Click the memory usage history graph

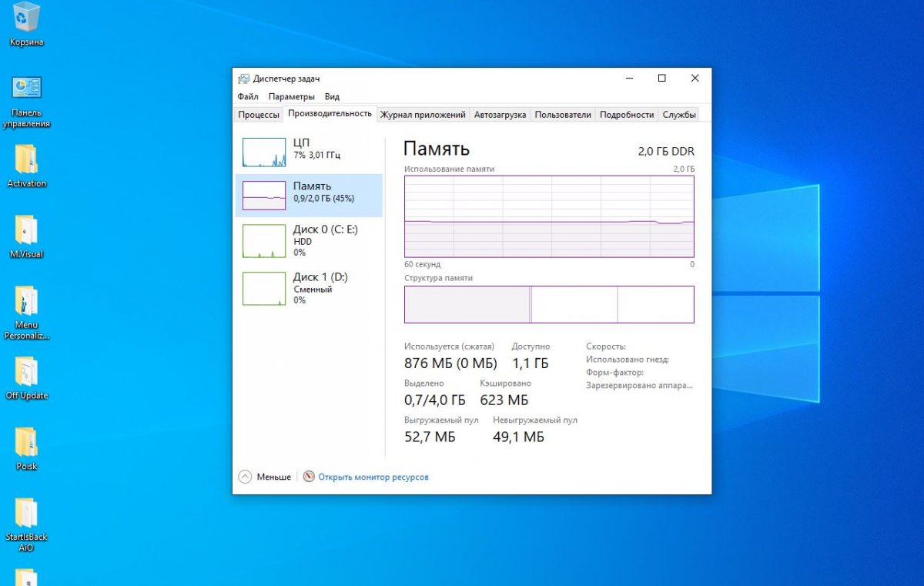[549, 216]
